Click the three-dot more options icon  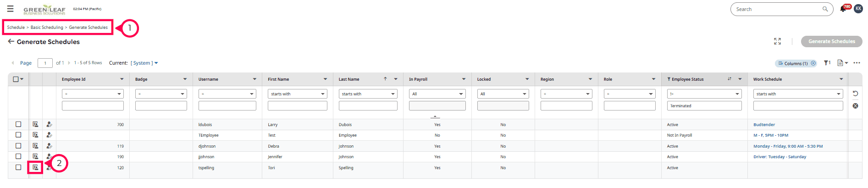coord(857,63)
